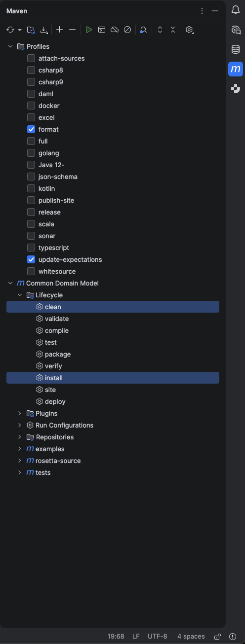Collapse the Lifecycle node

(20, 295)
